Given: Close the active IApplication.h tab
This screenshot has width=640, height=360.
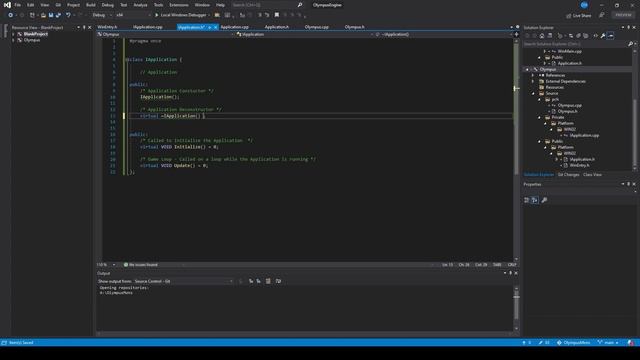Looking at the screenshot, I should [216, 27].
